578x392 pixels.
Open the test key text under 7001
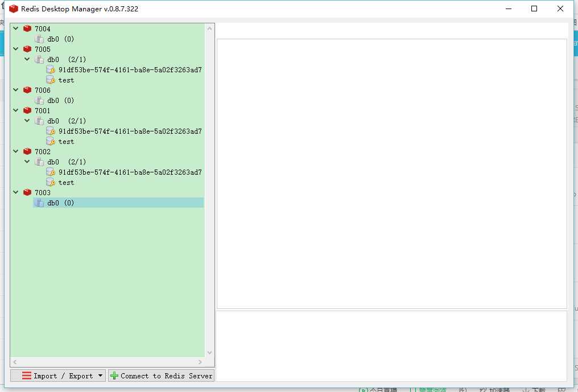pos(67,142)
